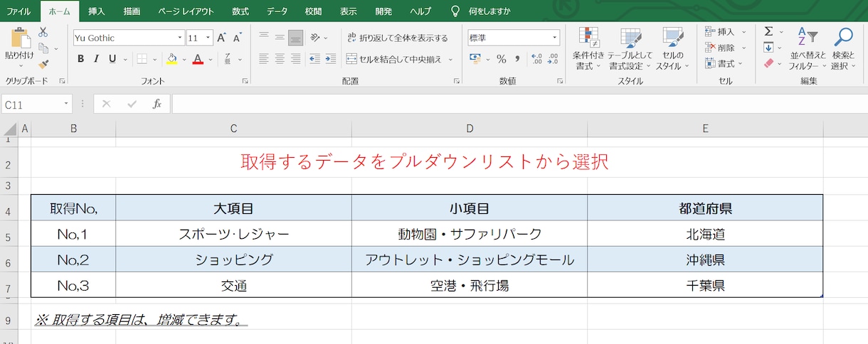Click 書式 format button in cells group
Screen dimensions: 868x344
(725, 63)
